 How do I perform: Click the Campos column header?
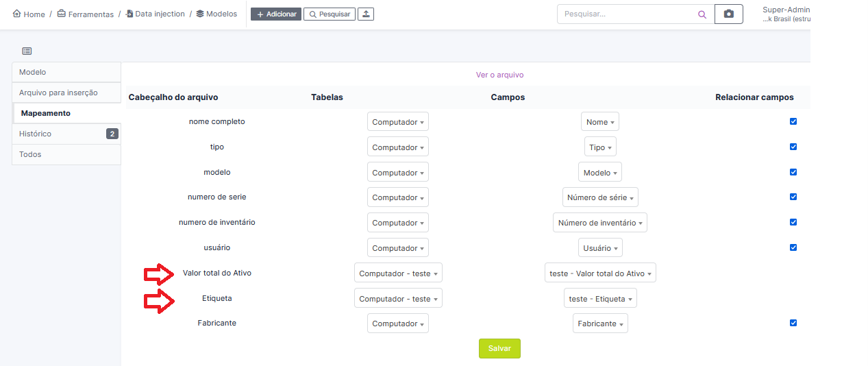(508, 97)
